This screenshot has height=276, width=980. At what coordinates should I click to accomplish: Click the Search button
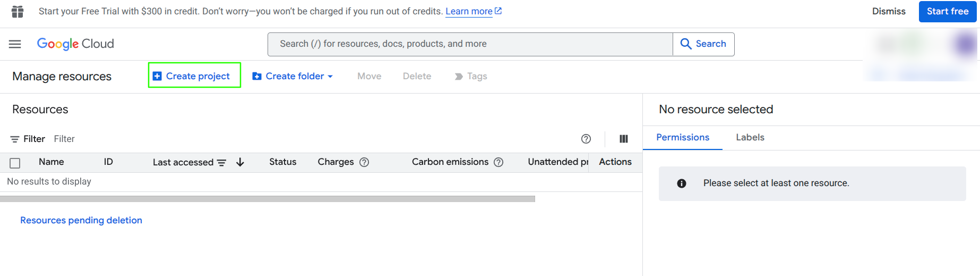703,44
